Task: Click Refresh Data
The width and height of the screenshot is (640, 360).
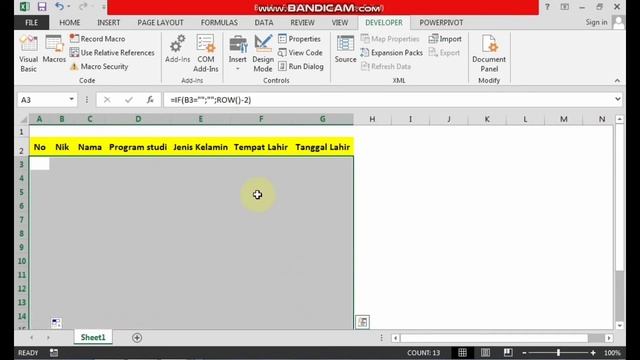Action: pos(386,67)
